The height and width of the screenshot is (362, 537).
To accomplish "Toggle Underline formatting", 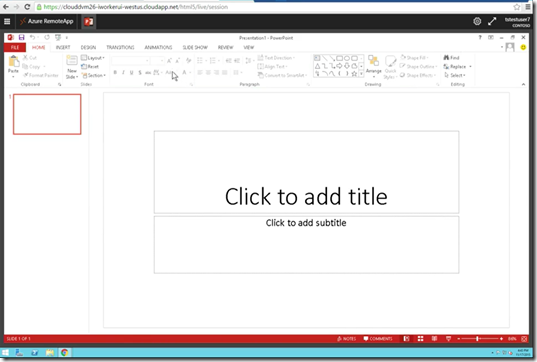I will (132, 72).
